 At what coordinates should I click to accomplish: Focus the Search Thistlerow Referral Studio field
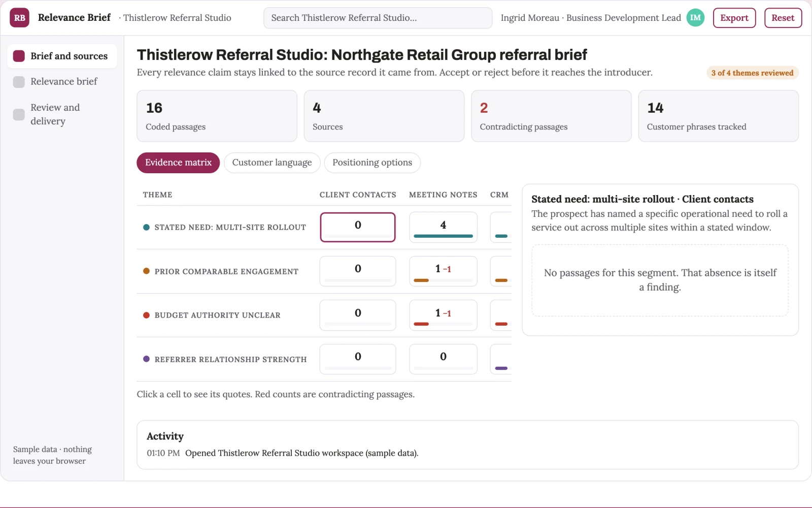(378, 18)
